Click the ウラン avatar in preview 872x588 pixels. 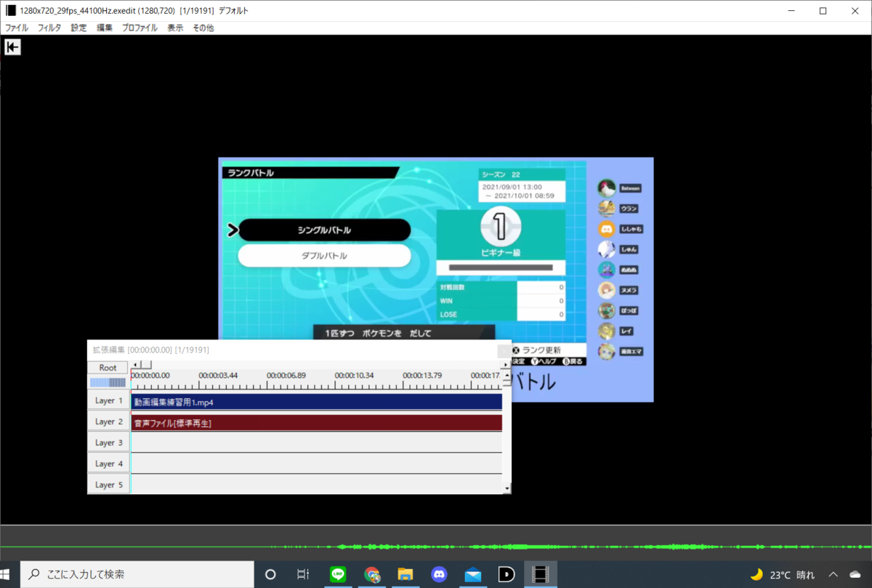pyautogui.click(x=607, y=209)
